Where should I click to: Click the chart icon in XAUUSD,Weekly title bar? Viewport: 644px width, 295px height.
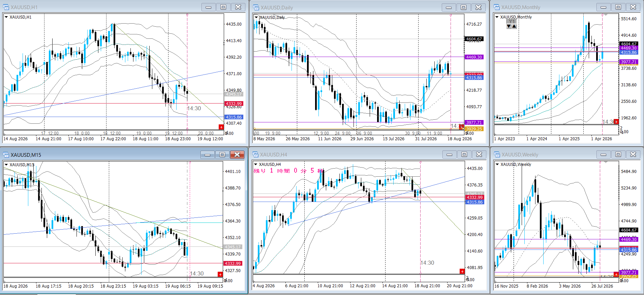pyautogui.click(x=497, y=154)
